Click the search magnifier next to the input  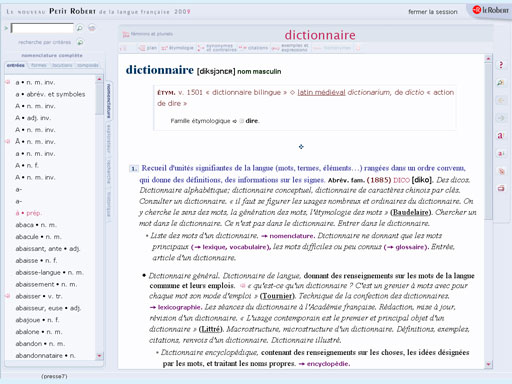click(x=80, y=28)
